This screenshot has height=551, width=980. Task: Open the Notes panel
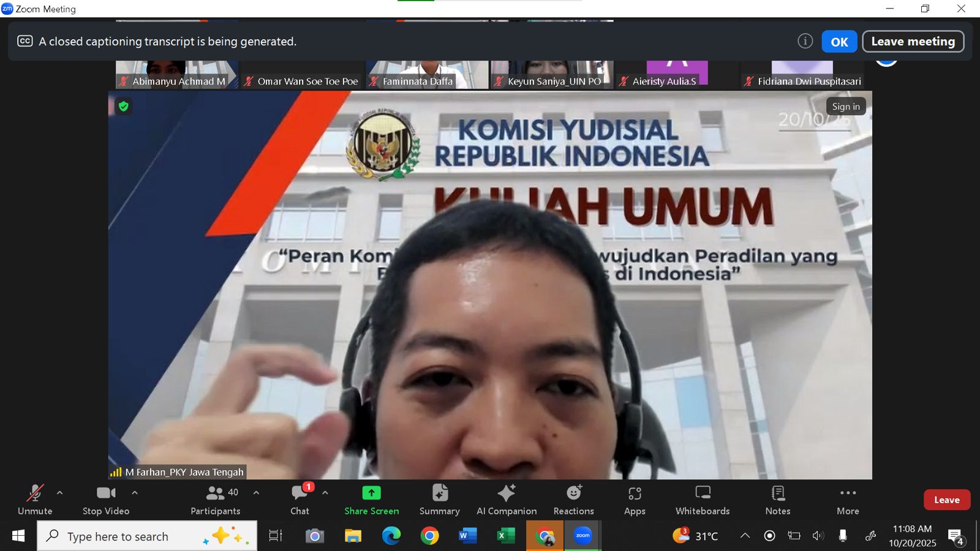point(778,500)
